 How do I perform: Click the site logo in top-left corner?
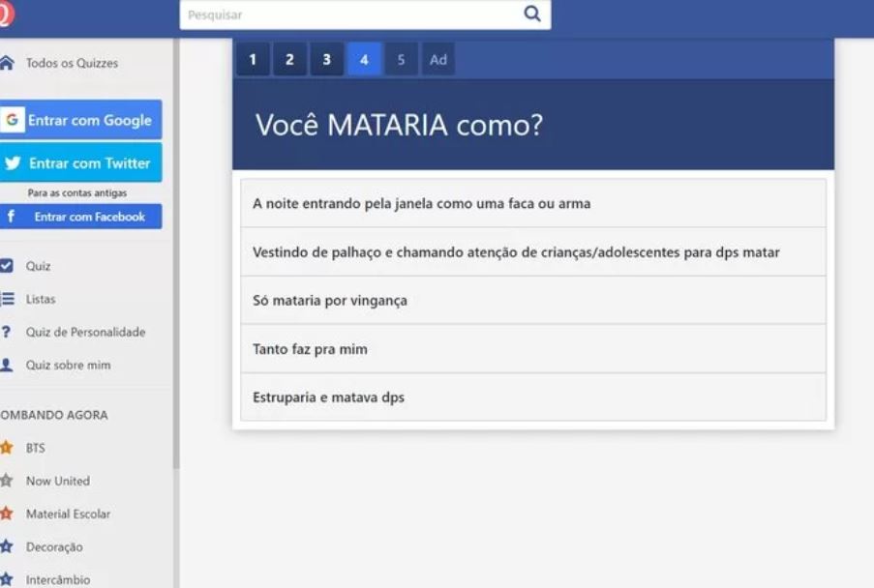6,14
